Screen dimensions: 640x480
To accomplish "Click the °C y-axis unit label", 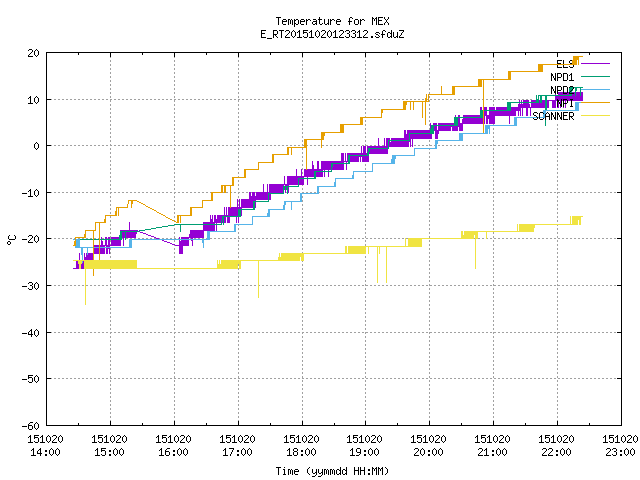I will pyautogui.click(x=11, y=240).
